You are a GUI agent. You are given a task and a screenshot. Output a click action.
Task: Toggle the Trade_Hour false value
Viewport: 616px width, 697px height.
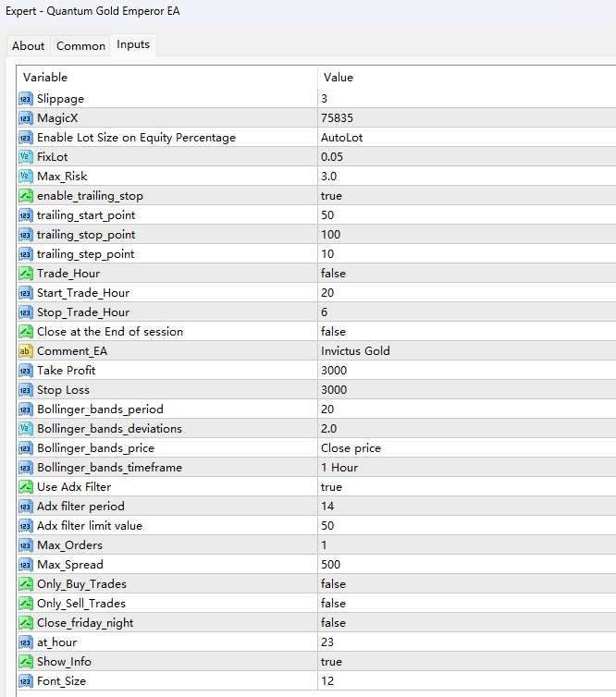click(x=333, y=274)
